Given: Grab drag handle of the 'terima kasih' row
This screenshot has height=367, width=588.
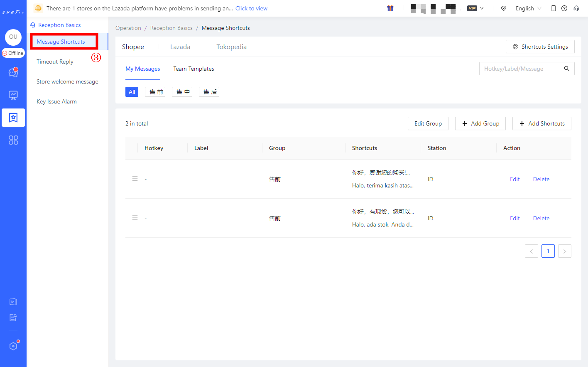Looking at the screenshot, I should click(x=135, y=179).
